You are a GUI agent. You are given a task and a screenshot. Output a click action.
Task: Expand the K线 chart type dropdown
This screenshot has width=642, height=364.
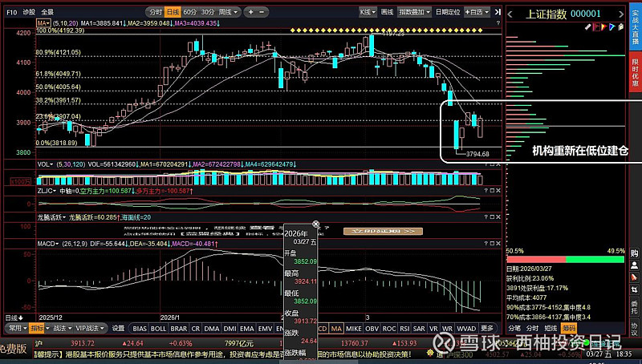click(368, 12)
